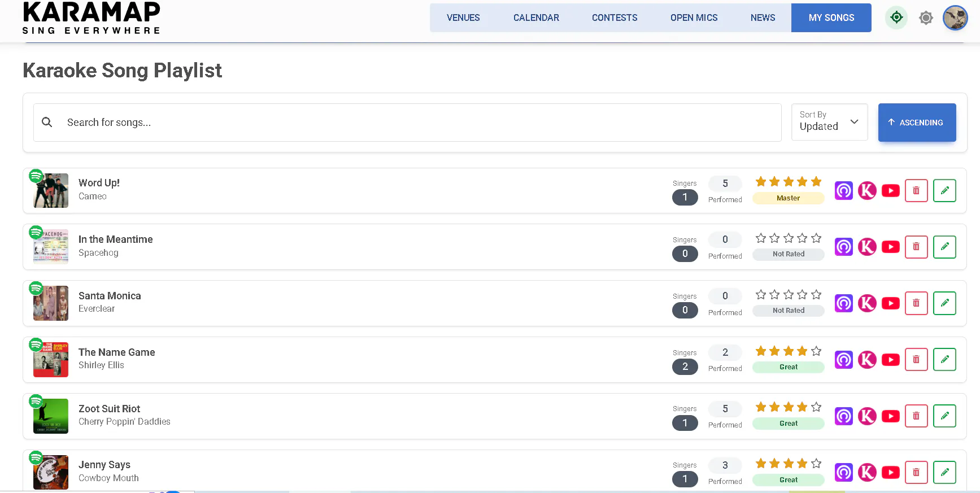Open purple streaming icon for Jenny Says

[844, 472]
